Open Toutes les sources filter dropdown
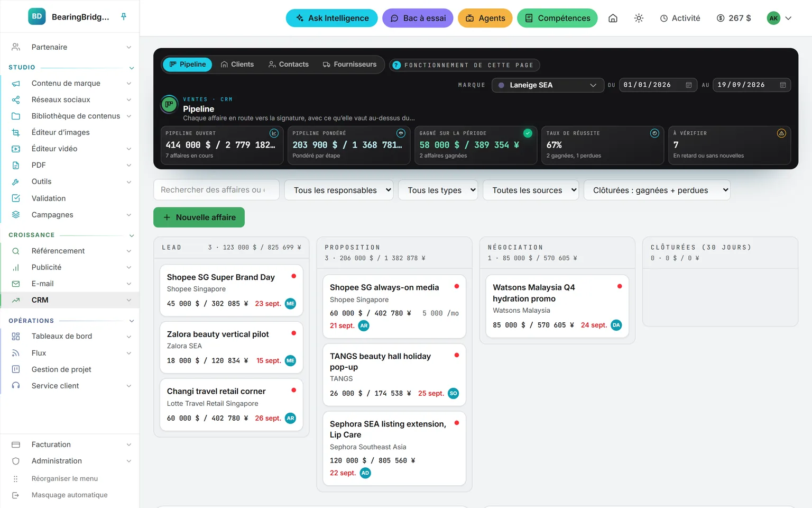This screenshot has height=508, width=812. click(531, 190)
